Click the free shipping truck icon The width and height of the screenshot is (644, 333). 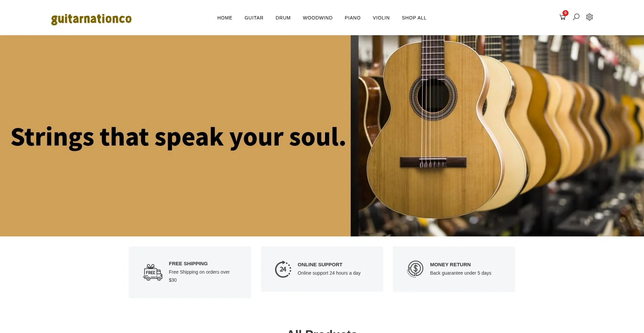153,272
